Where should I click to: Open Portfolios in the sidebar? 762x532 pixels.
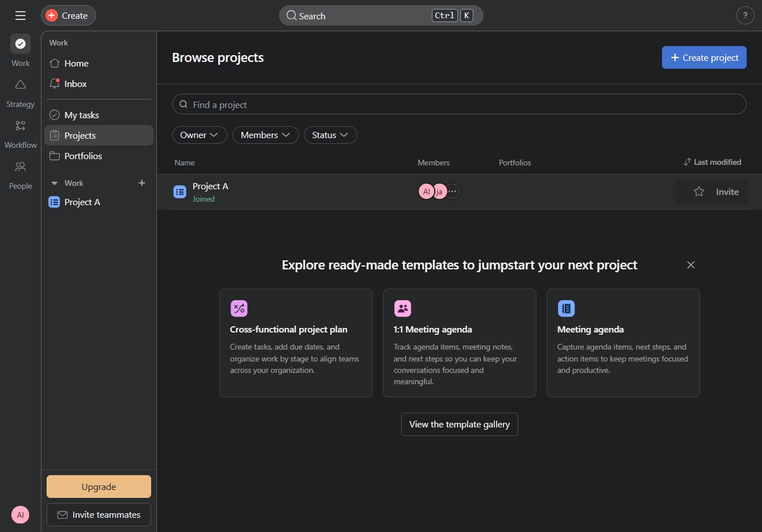99,156
